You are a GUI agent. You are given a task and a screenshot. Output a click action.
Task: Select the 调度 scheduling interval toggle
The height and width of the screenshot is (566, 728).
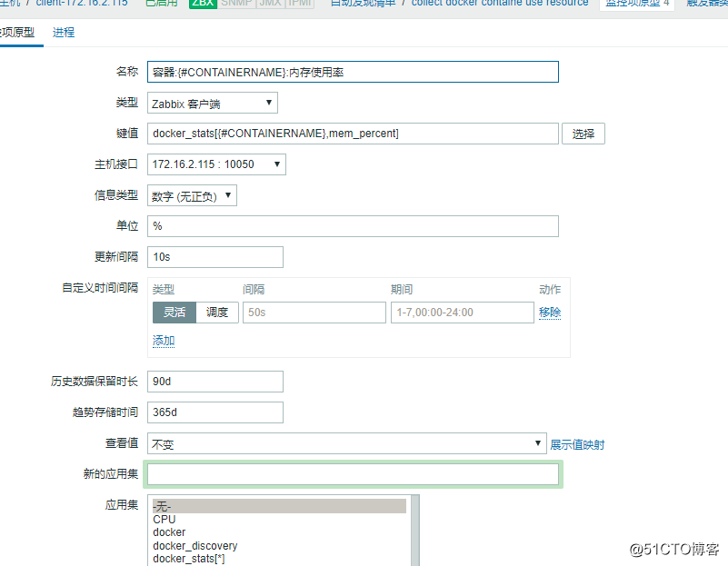217,313
